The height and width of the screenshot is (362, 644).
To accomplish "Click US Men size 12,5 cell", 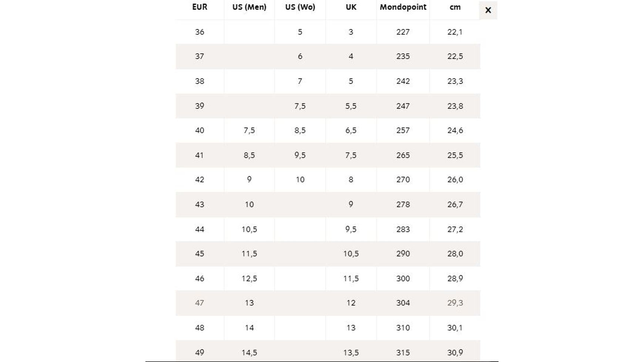I will (x=249, y=278).
